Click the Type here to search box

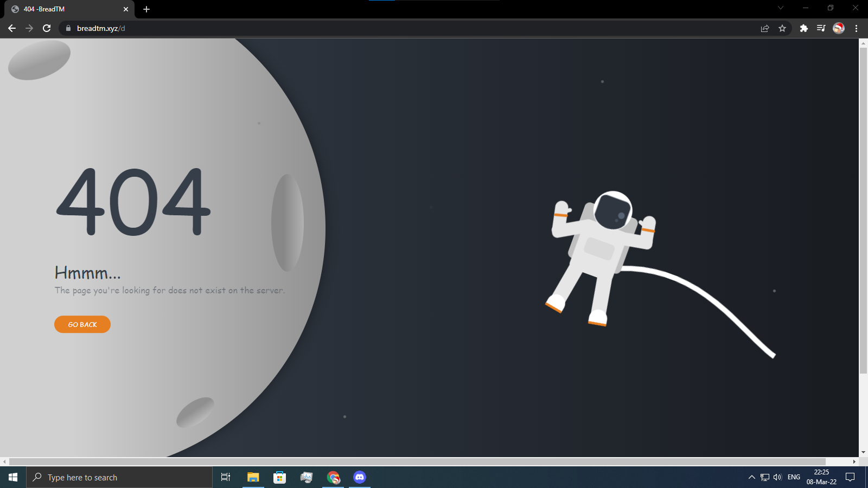tap(119, 477)
